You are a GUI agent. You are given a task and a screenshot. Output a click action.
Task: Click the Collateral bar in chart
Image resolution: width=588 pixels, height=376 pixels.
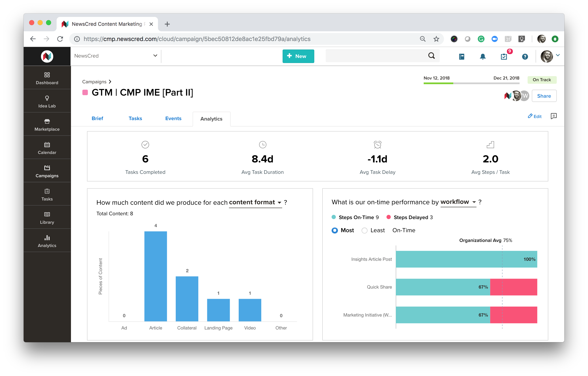[x=187, y=299]
